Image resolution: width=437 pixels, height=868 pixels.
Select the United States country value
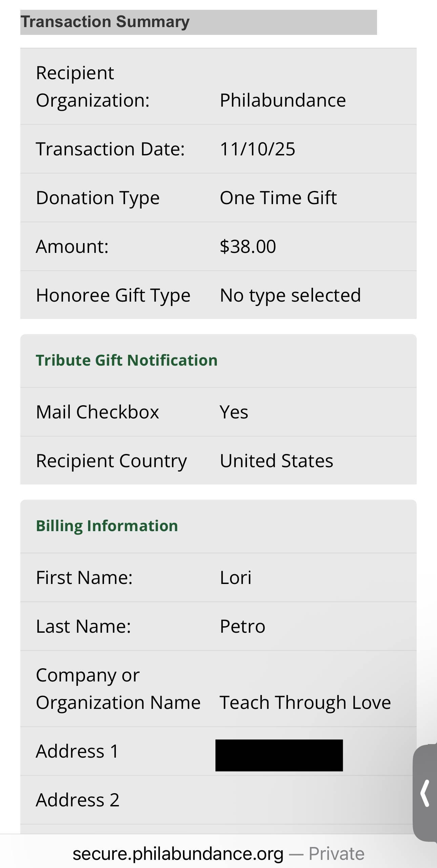pyautogui.click(x=276, y=461)
